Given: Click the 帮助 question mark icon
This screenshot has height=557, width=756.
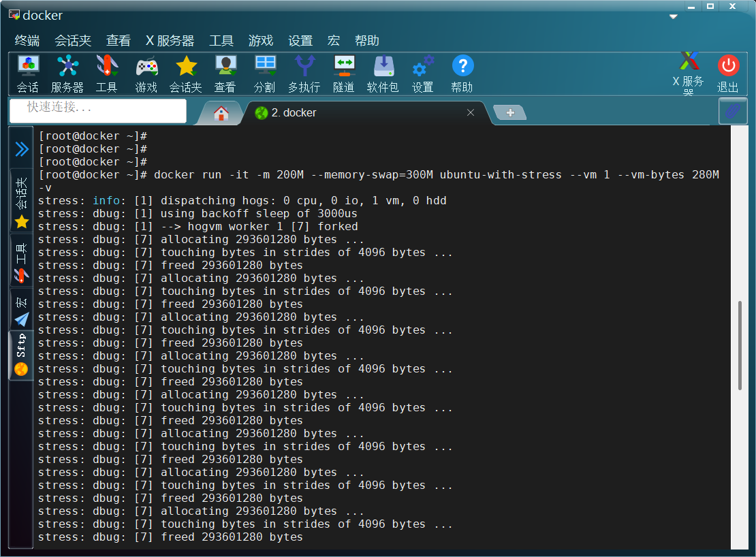Looking at the screenshot, I should (x=462, y=74).
